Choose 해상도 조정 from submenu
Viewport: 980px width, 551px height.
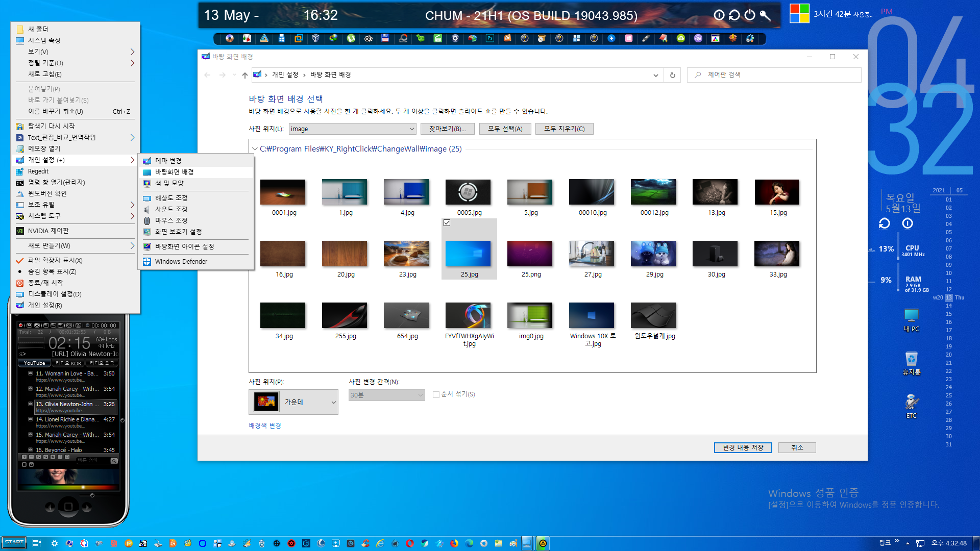pyautogui.click(x=196, y=198)
